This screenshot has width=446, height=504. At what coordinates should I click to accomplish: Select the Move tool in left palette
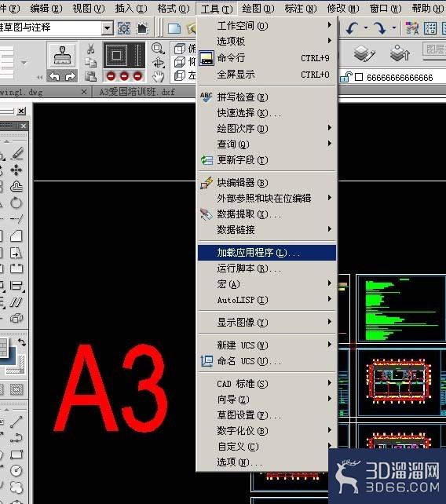point(16,170)
